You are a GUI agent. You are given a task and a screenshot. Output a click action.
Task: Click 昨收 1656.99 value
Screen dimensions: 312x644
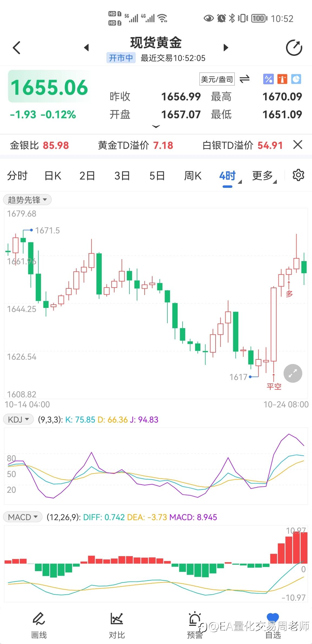pos(181,96)
